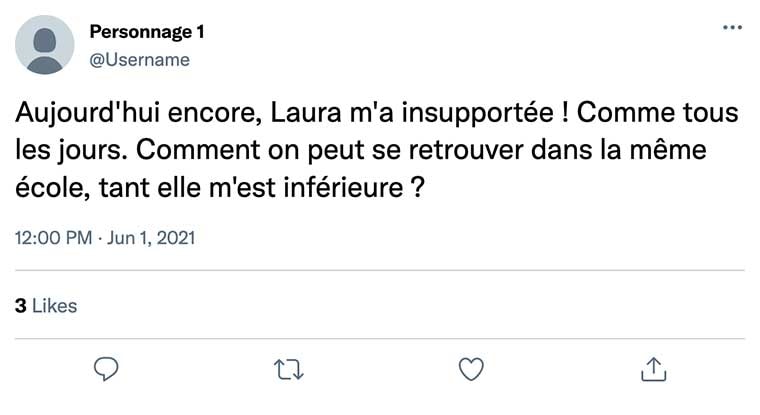
Task: View who liked via "Likes" label
Action: [x=55, y=306]
